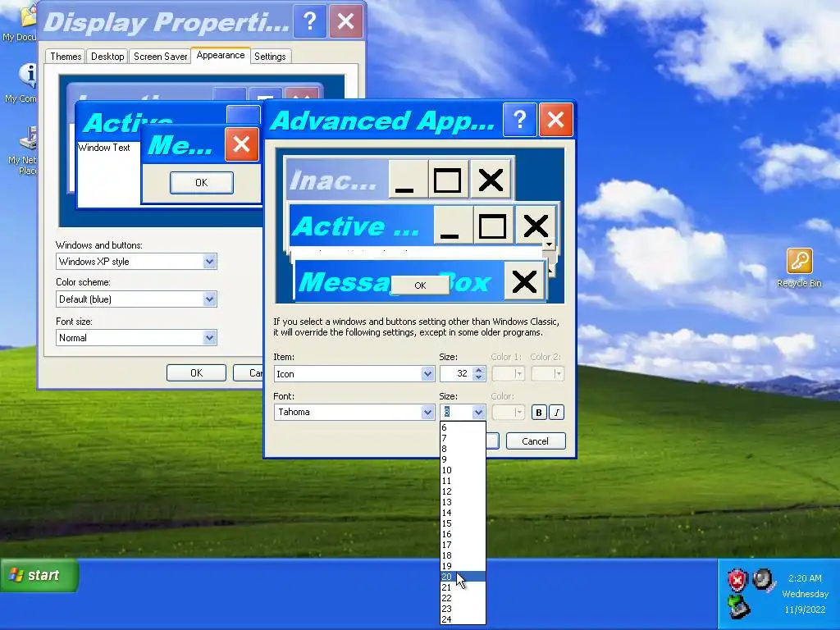Toggle the Bold font button
Viewport: 840px width, 630px height.
(538, 412)
